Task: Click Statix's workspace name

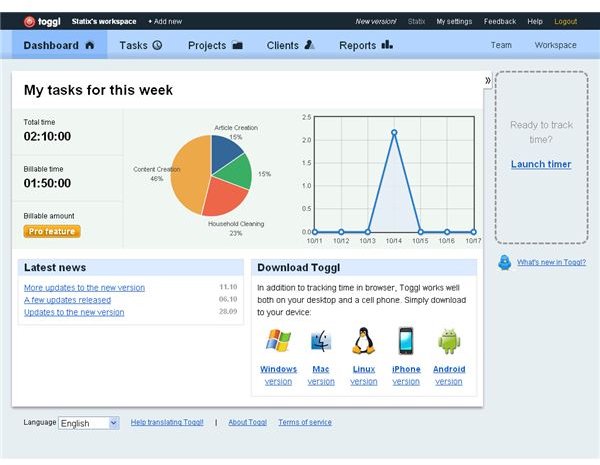Action: point(104,22)
